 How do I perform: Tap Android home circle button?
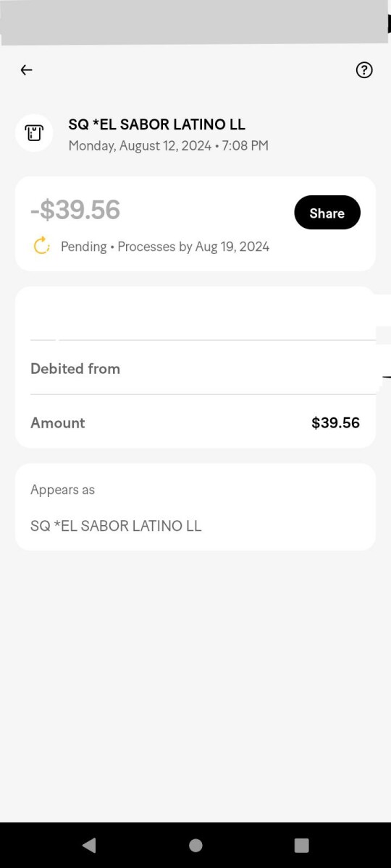[x=195, y=845]
